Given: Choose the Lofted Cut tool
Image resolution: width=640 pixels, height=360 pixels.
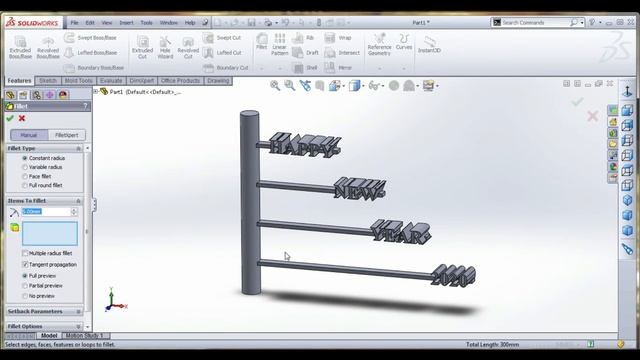Looking at the screenshot, I should pos(222,53).
